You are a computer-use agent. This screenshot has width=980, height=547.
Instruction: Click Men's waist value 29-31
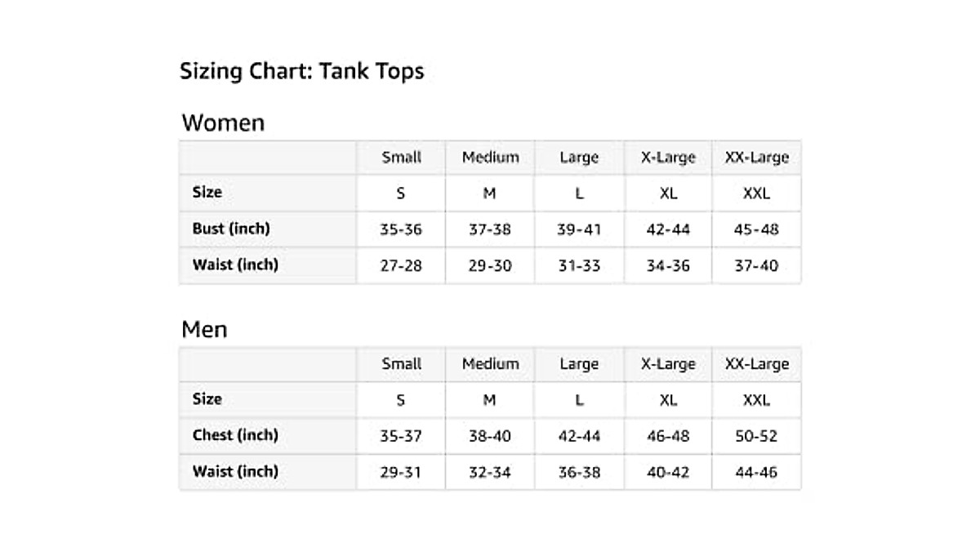401,472
